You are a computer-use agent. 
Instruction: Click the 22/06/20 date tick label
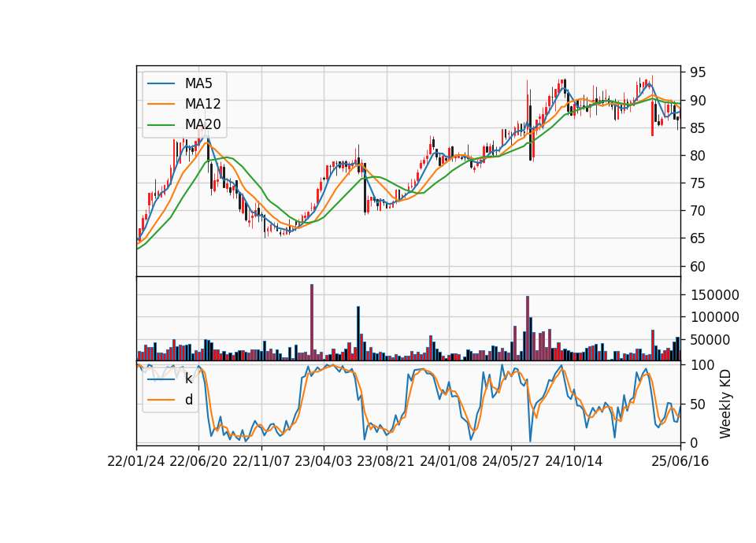click(198, 461)
